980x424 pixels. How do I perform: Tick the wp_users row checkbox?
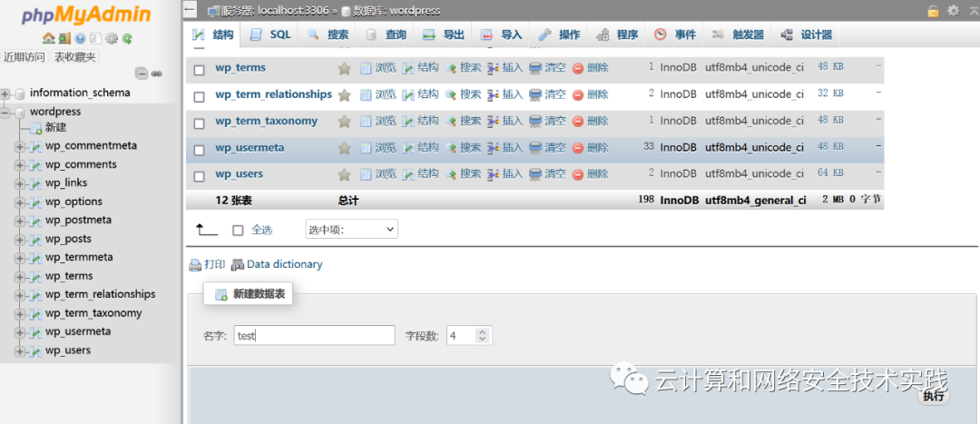pos(200,176)
